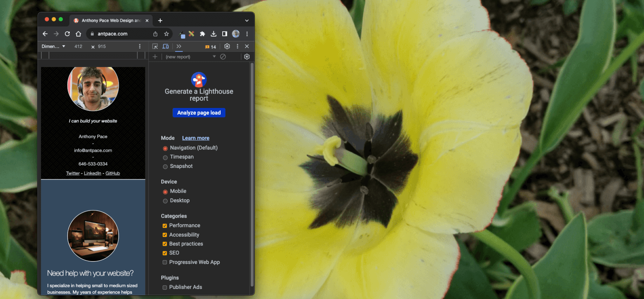This screenshot has width=644, height=299.
Task: Open the Twitter link
Action: pyautogui.click(x=73, y=174)
